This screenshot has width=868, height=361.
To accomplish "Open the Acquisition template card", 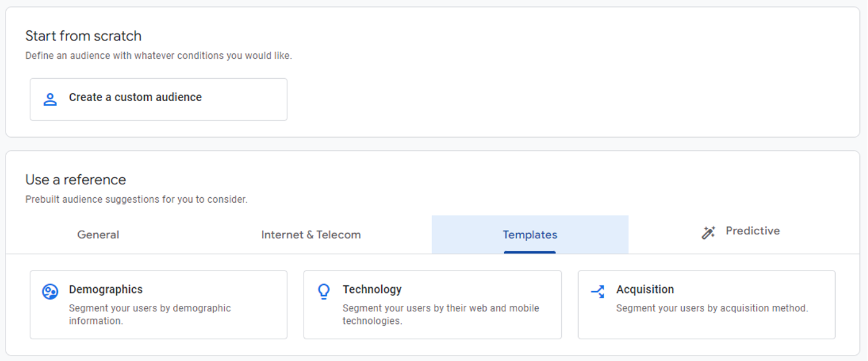I will tap(707, 304).
